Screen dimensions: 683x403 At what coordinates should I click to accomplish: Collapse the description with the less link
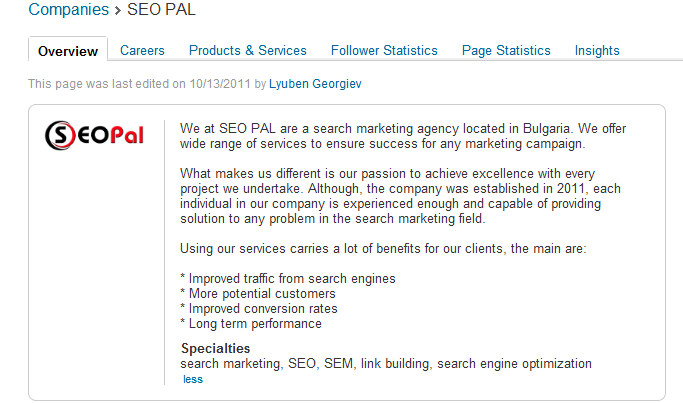(193, 379)
